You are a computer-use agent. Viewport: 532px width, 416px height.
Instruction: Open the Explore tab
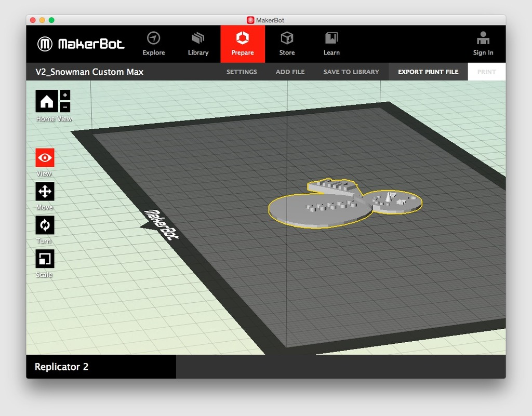coord(154,44)
